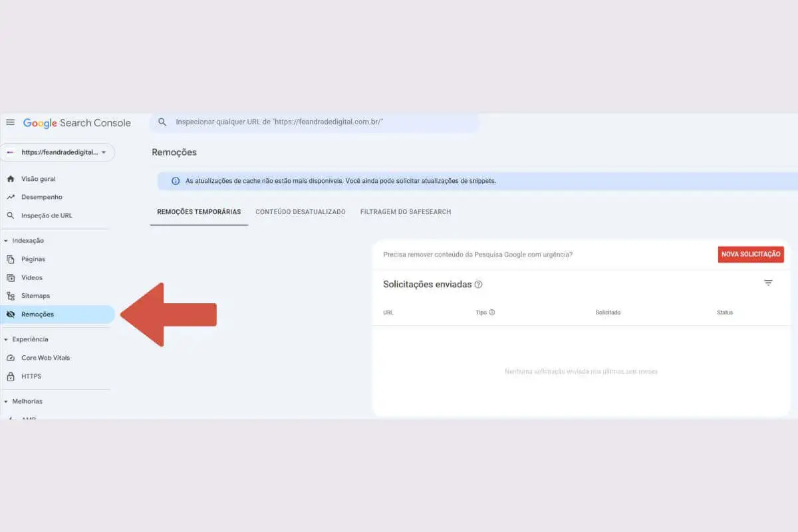Click the sitemap tree icon beside Sitemaps
The width and height of the screenshot is (798, 532).
10,296
